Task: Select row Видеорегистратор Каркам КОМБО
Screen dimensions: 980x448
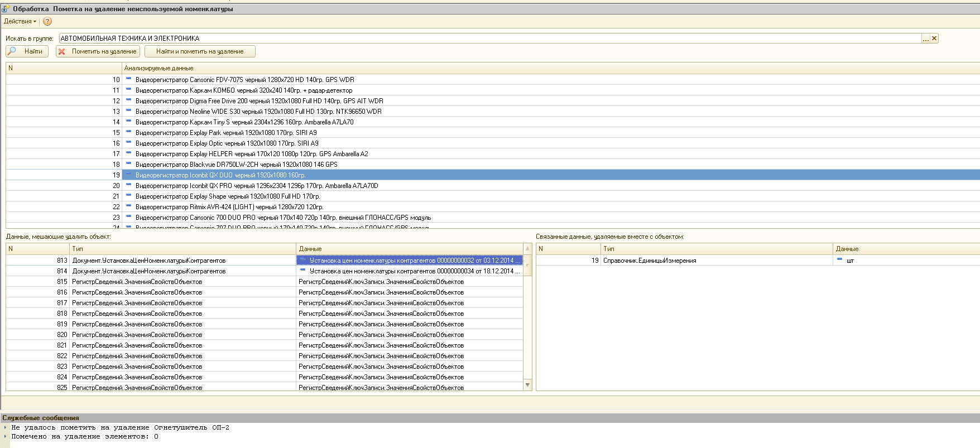Action: pyautogui.click(x=493, y=90)
